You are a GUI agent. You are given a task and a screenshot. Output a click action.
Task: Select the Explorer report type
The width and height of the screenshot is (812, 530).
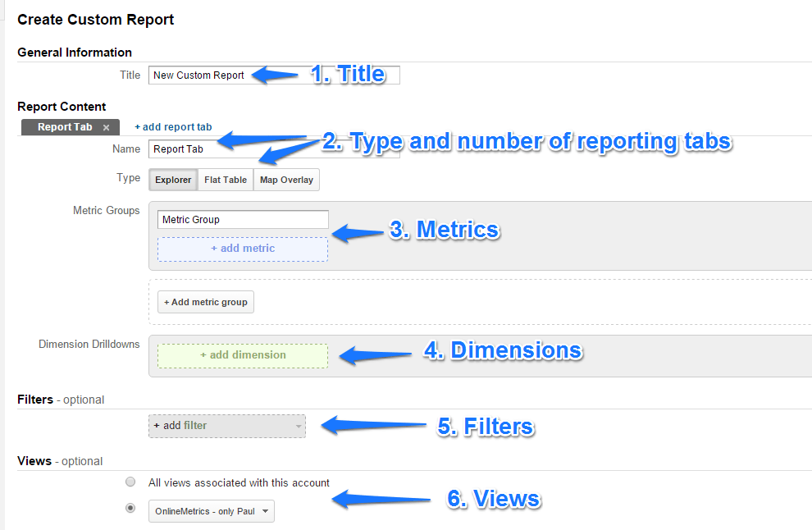172,179
